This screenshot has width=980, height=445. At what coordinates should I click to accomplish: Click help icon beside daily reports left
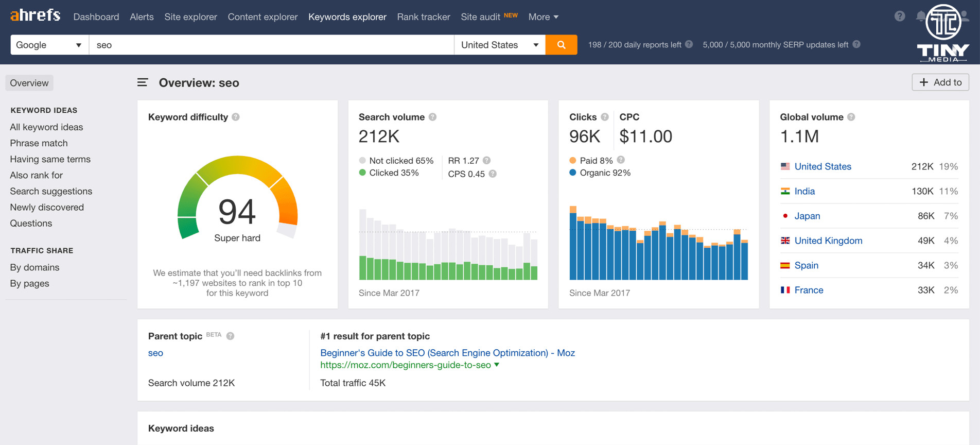689,44
